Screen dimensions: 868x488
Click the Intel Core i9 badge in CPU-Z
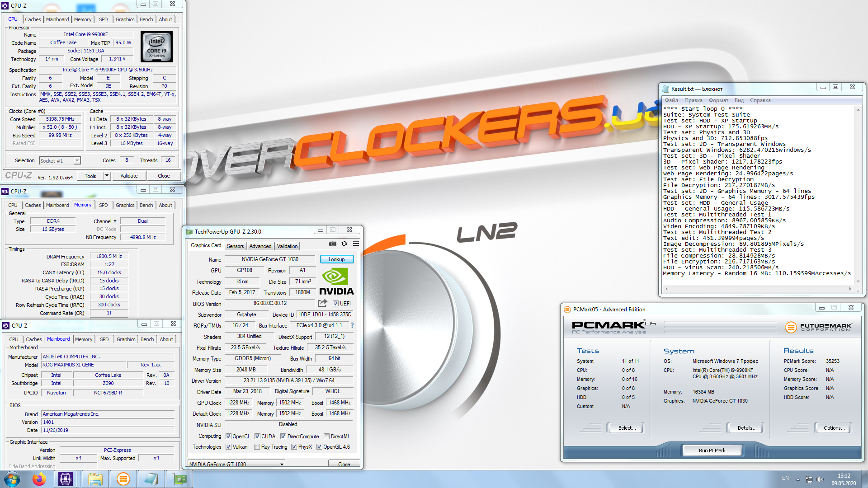(156, 47)
